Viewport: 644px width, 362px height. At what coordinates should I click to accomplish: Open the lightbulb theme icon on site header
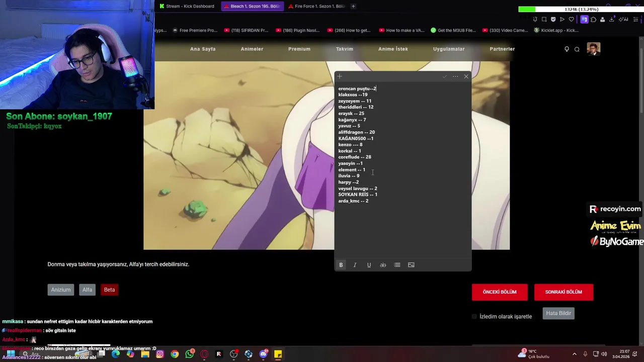pos(567,49)
